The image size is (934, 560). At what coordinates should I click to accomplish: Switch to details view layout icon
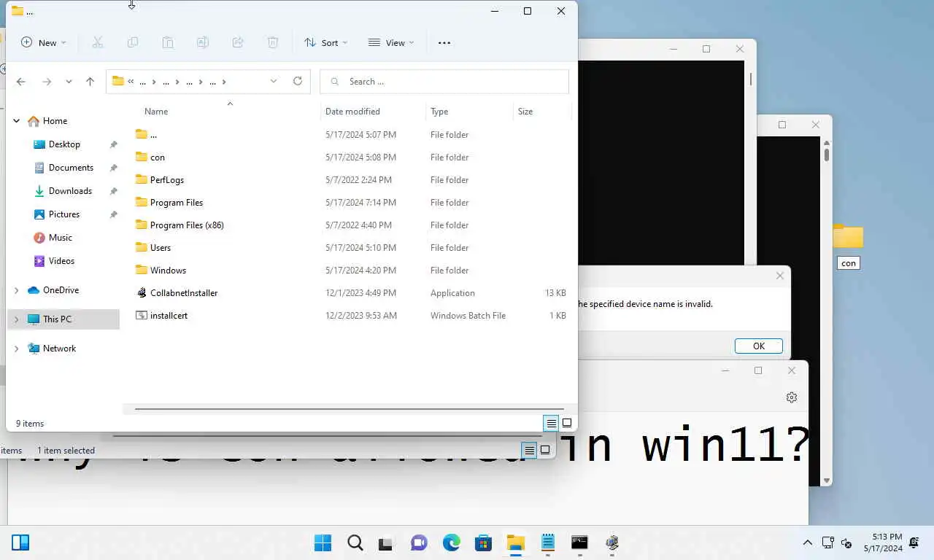552,423
